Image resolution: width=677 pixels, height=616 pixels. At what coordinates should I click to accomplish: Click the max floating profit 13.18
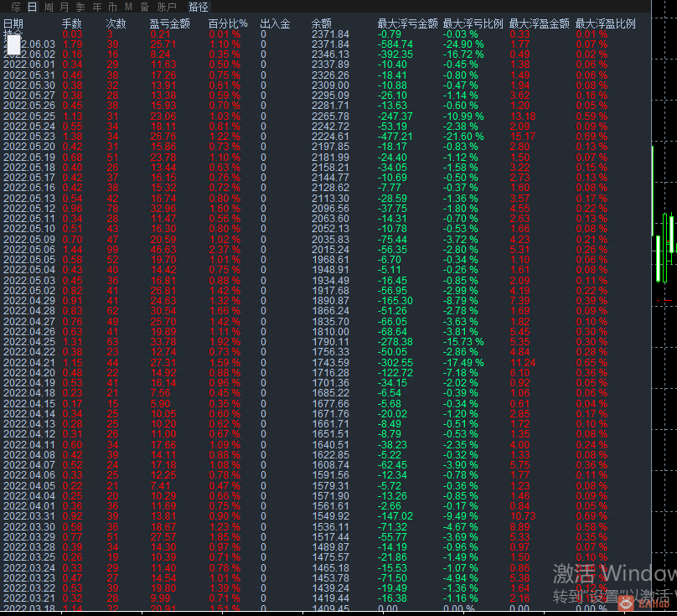[x=523, y=116]
